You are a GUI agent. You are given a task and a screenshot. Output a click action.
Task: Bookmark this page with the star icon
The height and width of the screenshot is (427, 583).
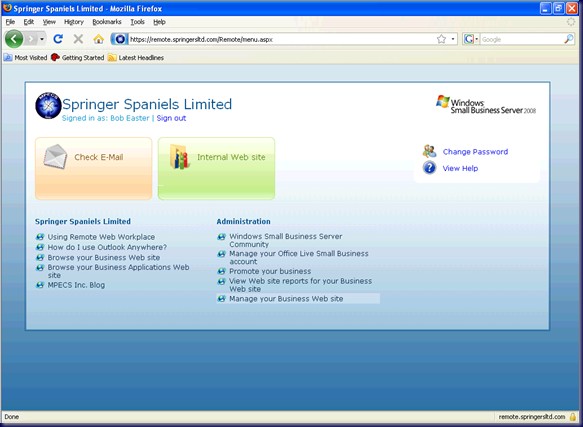pyautogui.click(x=441, y=39)
